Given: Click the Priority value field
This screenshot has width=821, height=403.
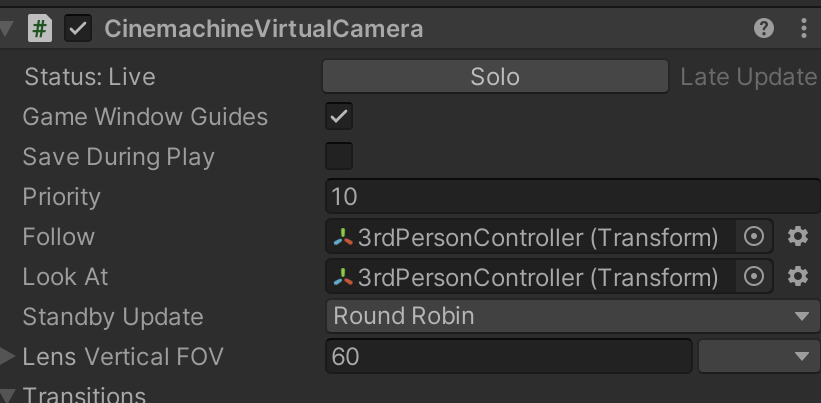Looking at the screenshot, I should point(570,197).
